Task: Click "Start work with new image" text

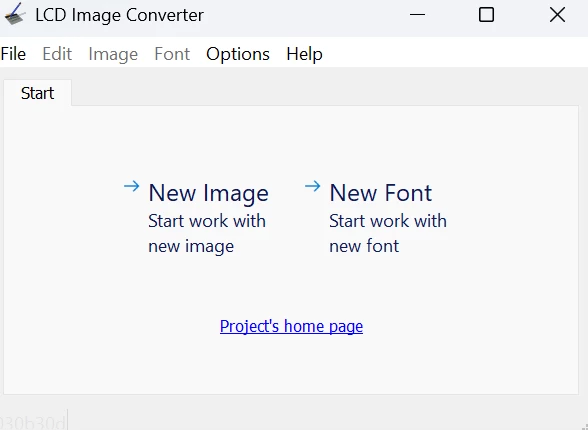Action: (x=207, y=233)
